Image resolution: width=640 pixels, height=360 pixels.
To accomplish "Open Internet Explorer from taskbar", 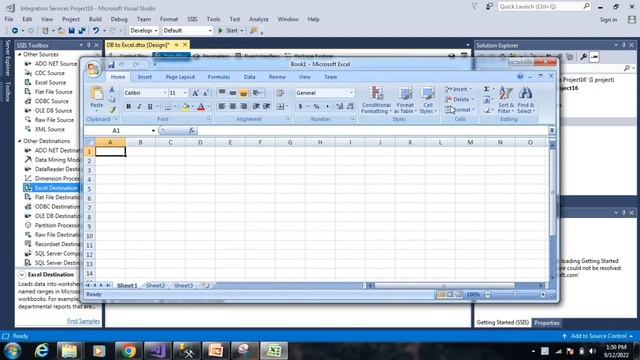I will (x=42, y=351).
